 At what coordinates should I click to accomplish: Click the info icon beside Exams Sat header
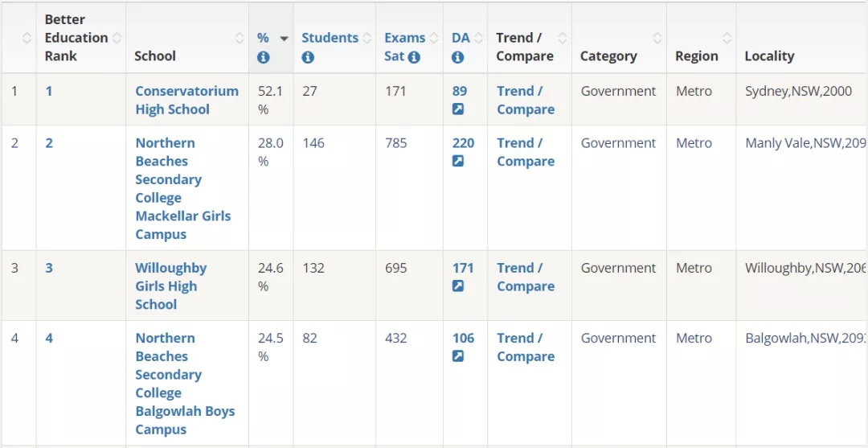[x=414, y=57]
